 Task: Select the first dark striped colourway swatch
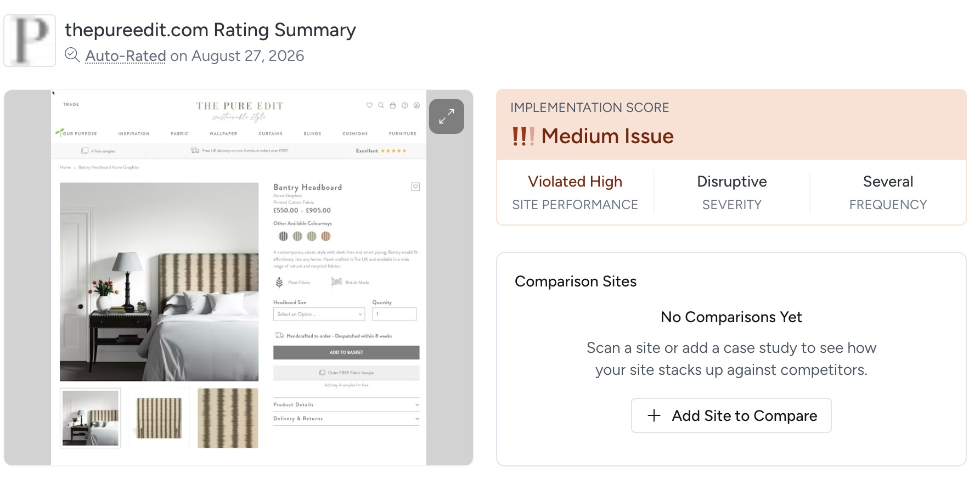(283, 236)
